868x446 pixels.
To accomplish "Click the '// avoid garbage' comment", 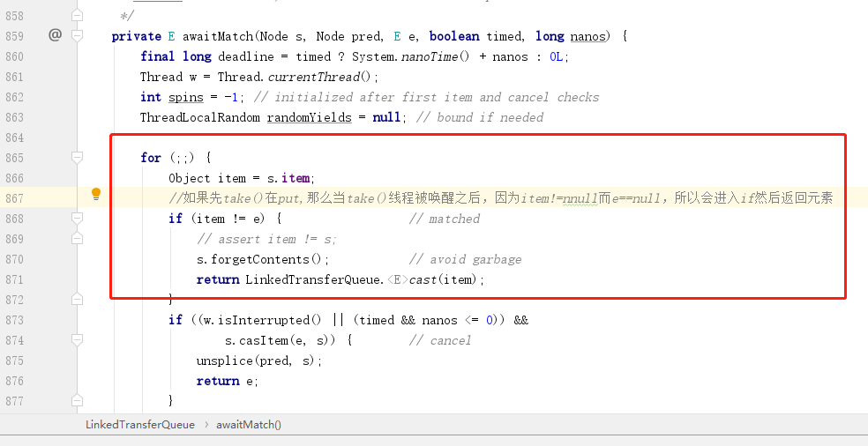I will [x=465, y=259].
